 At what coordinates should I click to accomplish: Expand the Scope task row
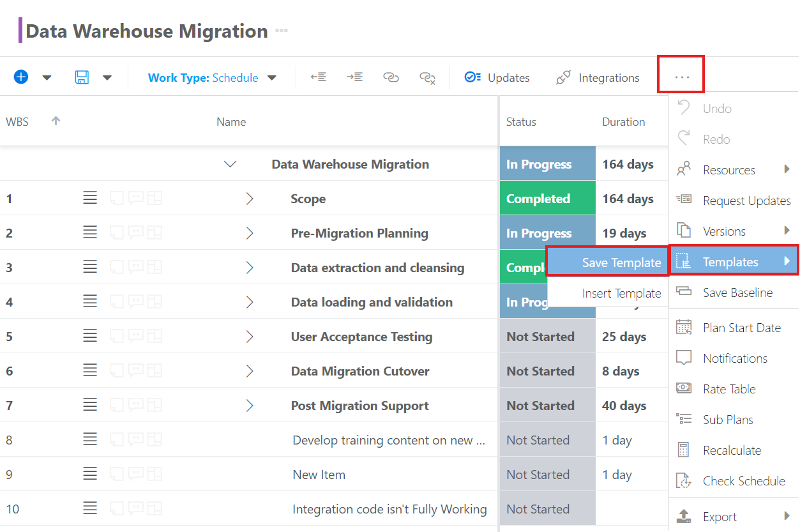[x=250, y=199]
